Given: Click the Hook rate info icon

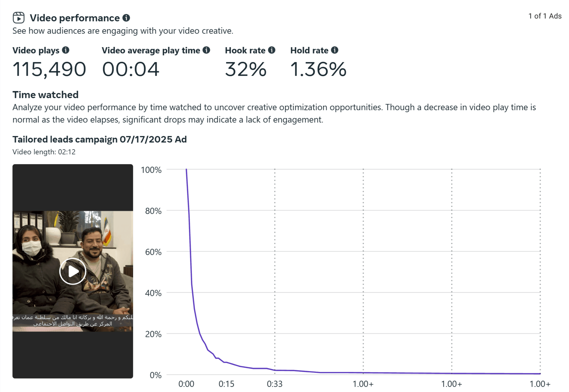Looking at the screenshot, I should pos(272,50).
